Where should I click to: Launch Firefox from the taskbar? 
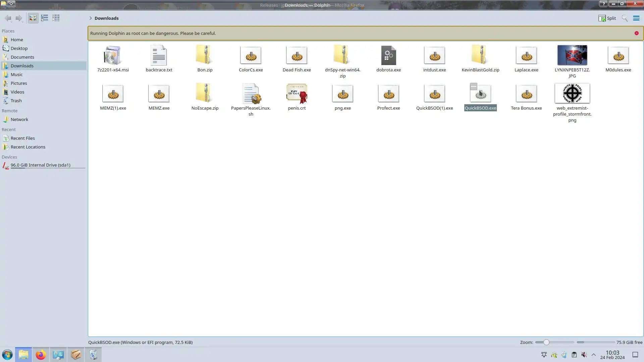pos(41,355)
